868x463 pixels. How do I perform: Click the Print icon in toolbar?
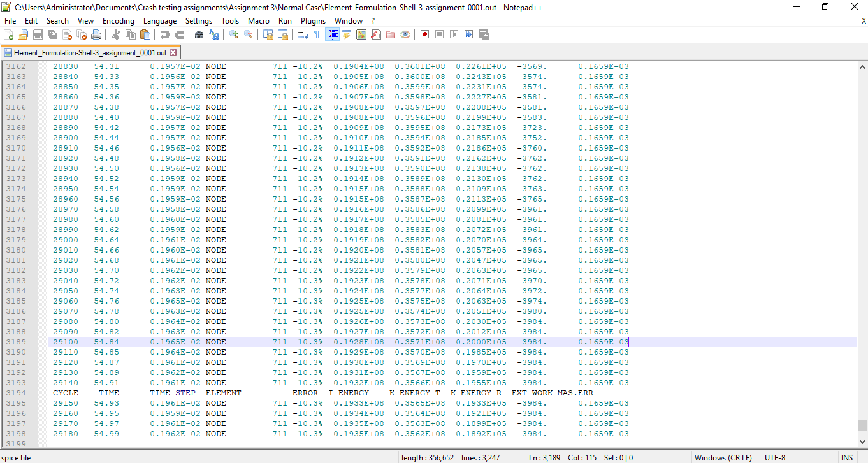point(96,34)
